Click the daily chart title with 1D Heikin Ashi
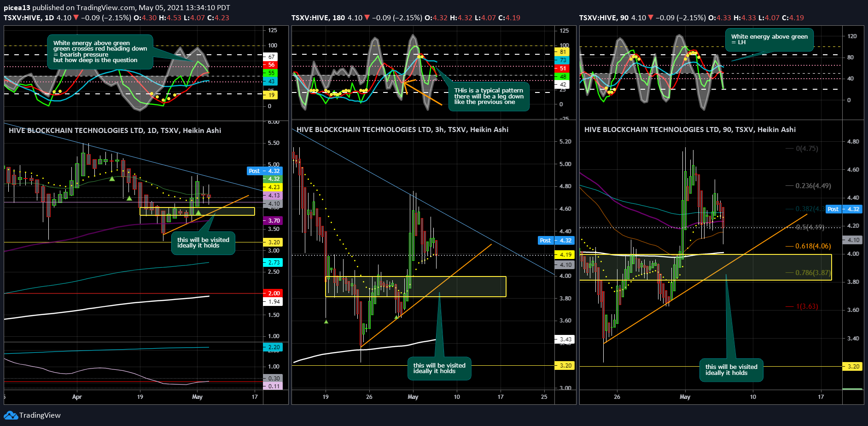This screenshot has width=868, height=426. [x=115, y=131]
